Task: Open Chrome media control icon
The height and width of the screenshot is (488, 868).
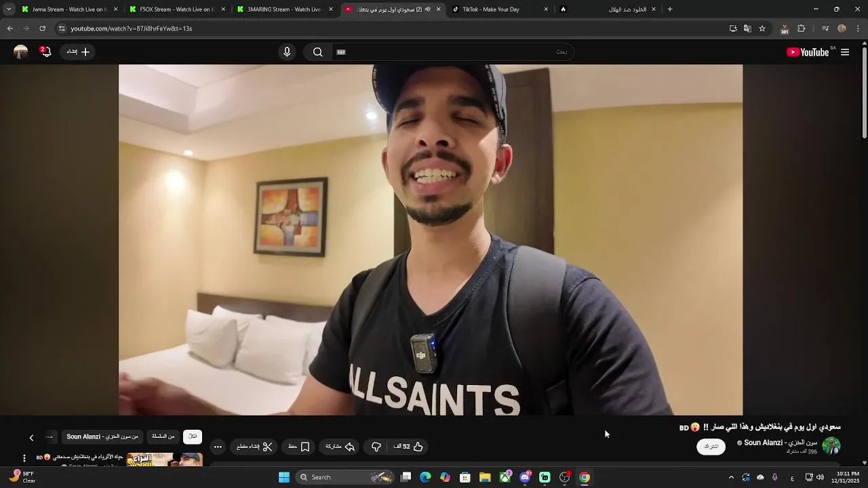Action: click(825, 28)
